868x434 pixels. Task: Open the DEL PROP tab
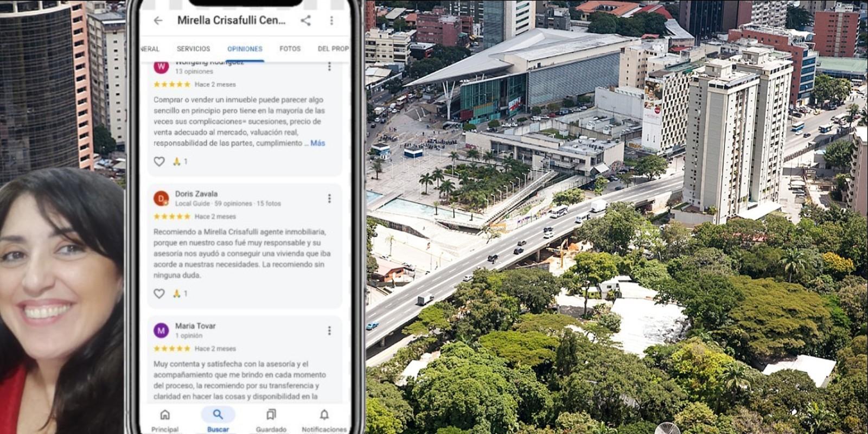tap(333, 49)
